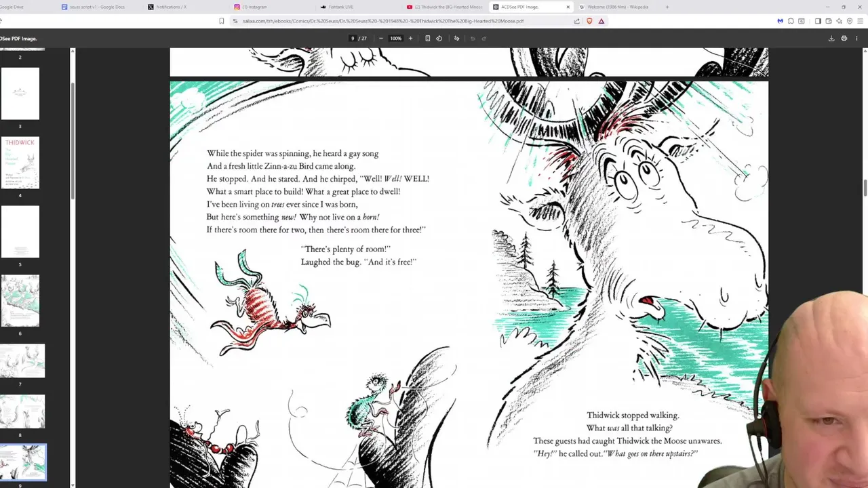The width and height of the screenshot is (868, 488).
Task: Download the PDF file
Action: click(x=831, y=39)
